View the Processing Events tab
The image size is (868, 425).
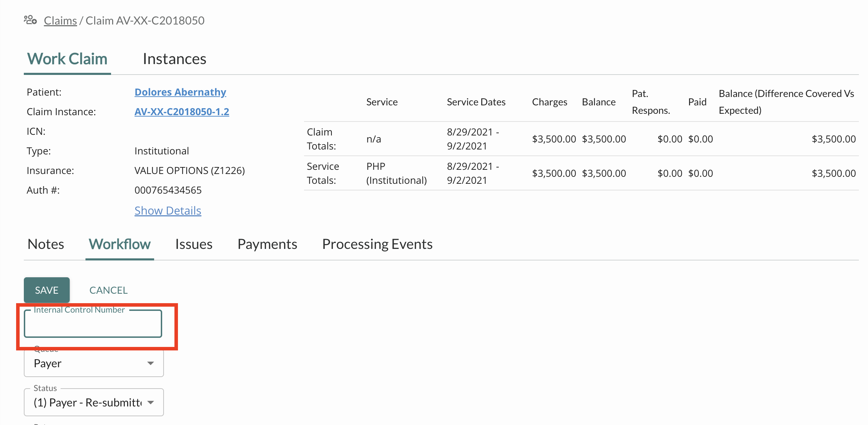pos(377,244)
